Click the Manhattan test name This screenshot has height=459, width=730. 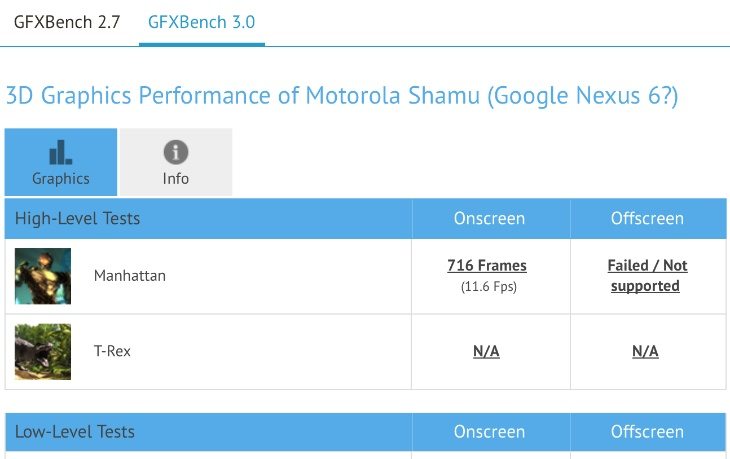tap(130, 276)
